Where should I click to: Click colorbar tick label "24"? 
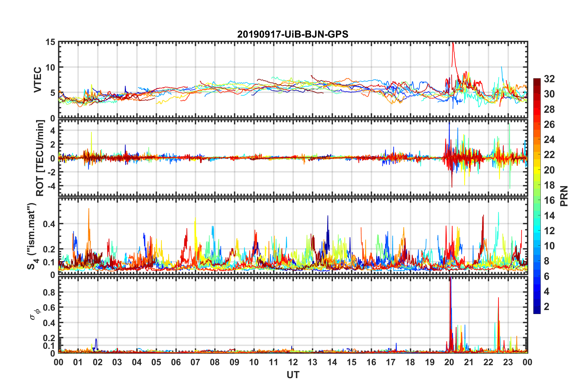pyautogui.click(x=549, y=140)
